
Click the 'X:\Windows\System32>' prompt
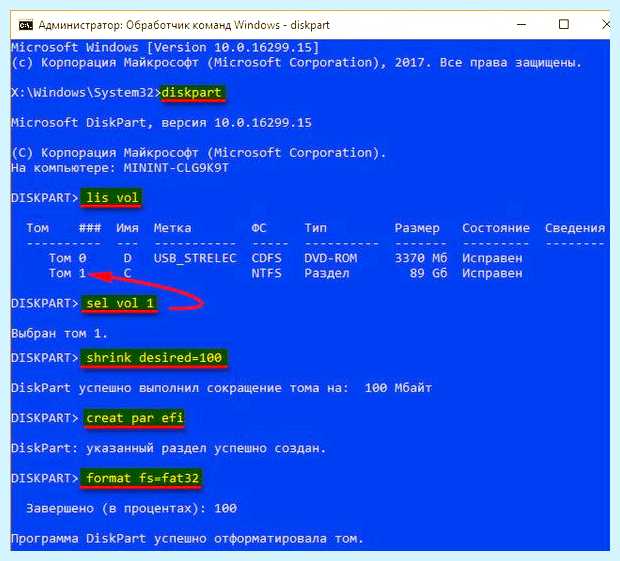point(86,93)
